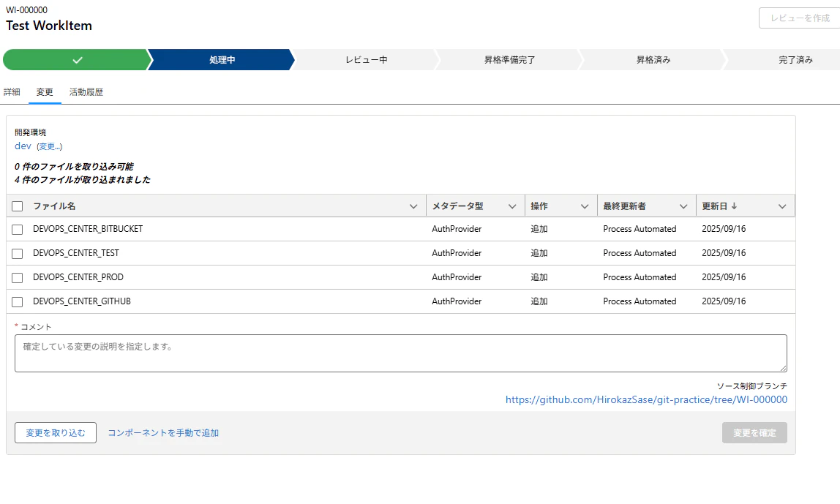Check the DEVOPS_CENTER_PROD row checkbox

point(17,277)
